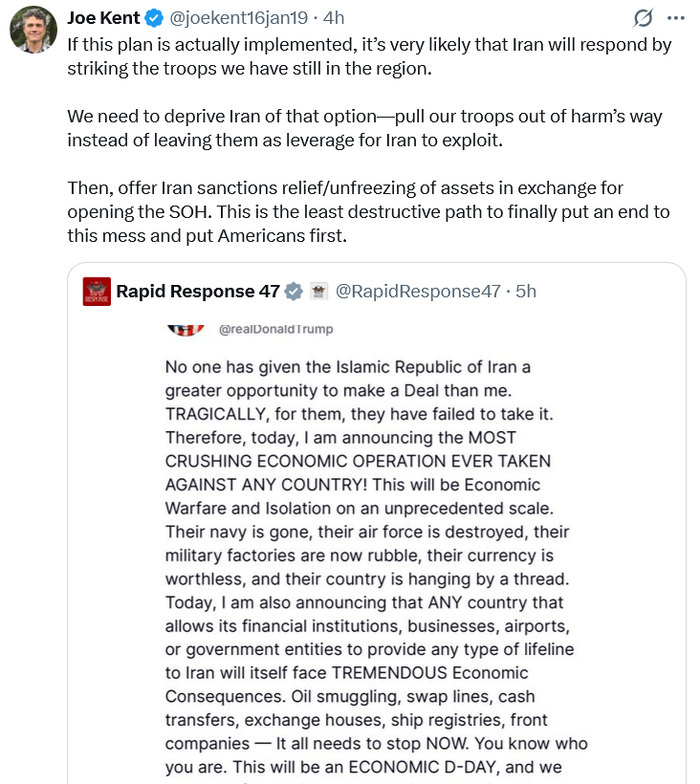Click the paragraph starting 'We need to deprive'
Screen dimensions: 700x784
tap(364, 128)
